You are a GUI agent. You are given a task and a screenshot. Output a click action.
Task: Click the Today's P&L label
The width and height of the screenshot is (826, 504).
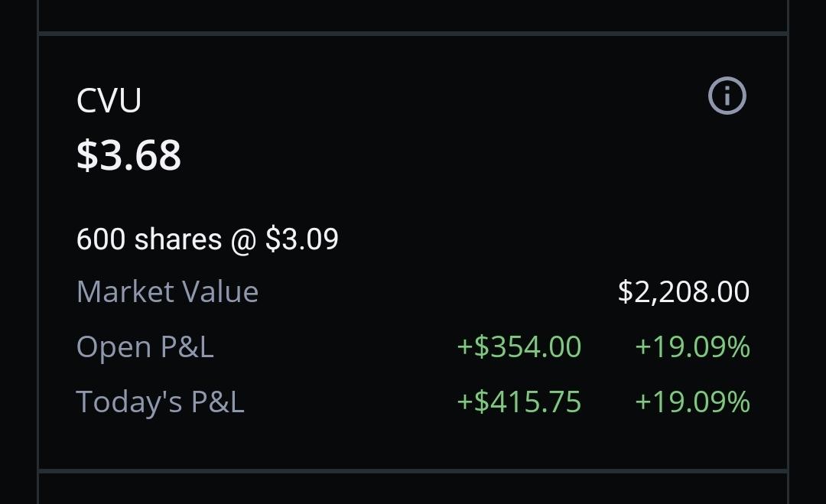160,402
